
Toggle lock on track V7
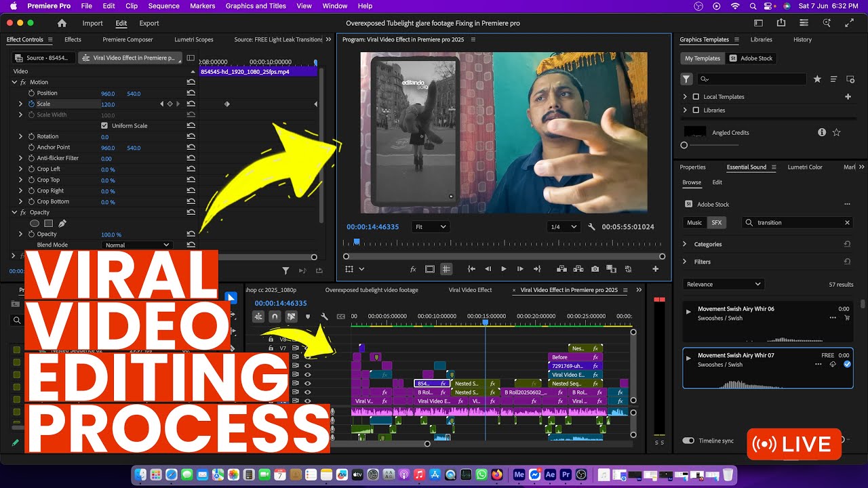point(271,348)
